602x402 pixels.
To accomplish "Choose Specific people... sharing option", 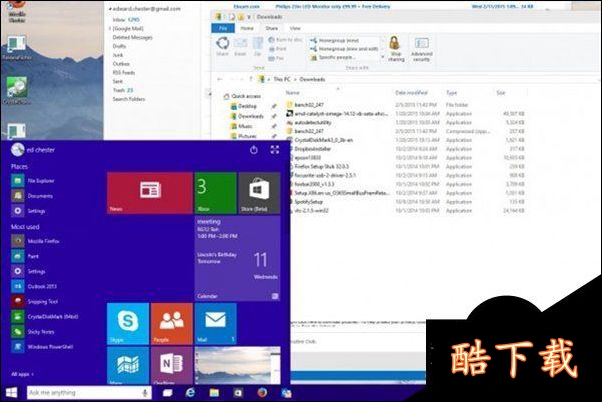I will pyautogui.click(x=332, y=58).
